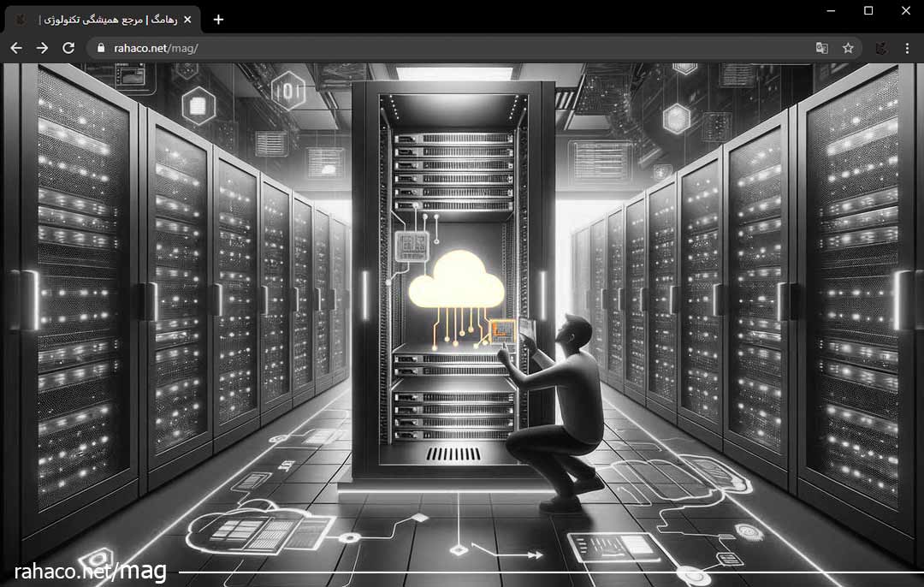Click the profile avatar beside the bookmark star
This screenshot has width=924, height=587.
coord(881,48)
